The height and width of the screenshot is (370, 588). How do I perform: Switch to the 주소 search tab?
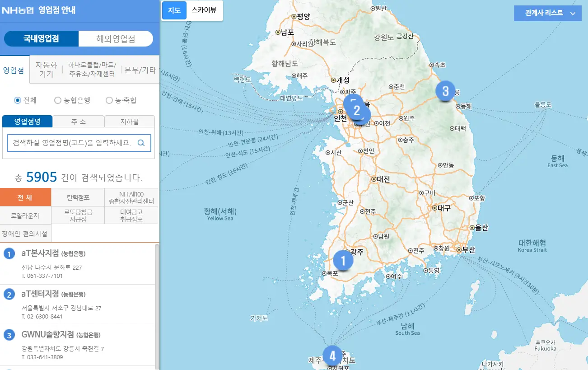(x=78, y=121)
